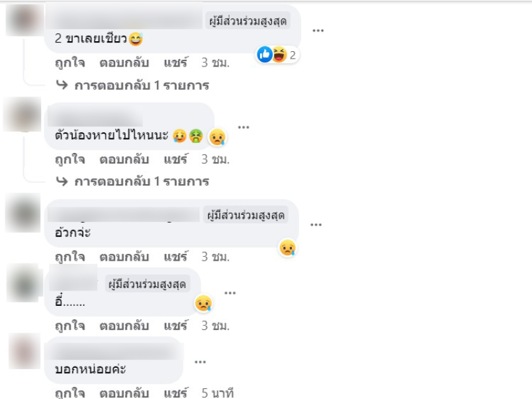532x399 pixels.
Task: Click sad reaction icon on 'อี๋.......' comment
Action: pos(203,303)
